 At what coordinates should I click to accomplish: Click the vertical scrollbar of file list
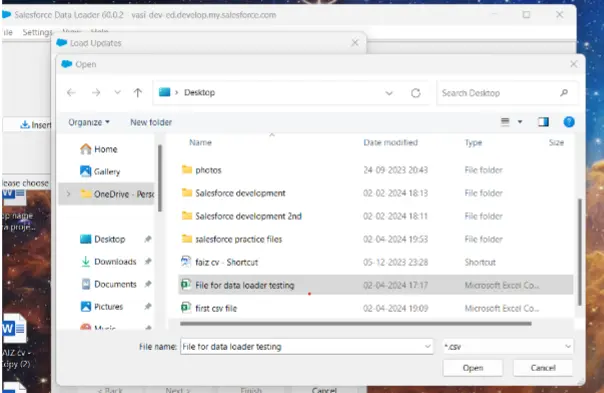pyautogui.click(x=580, y=252)
